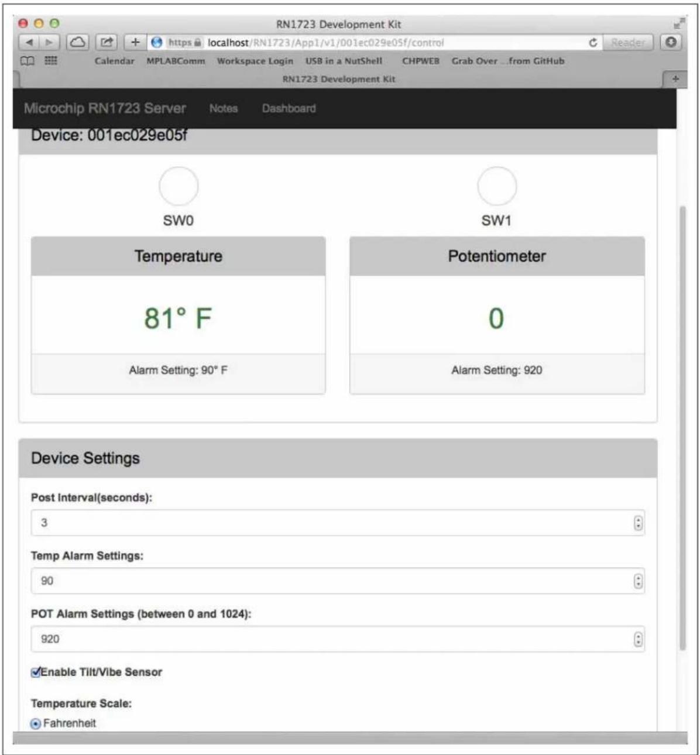700x755 pixels.
Task: Click the Alarm Setting: 920 text
Action: (496, 370)
